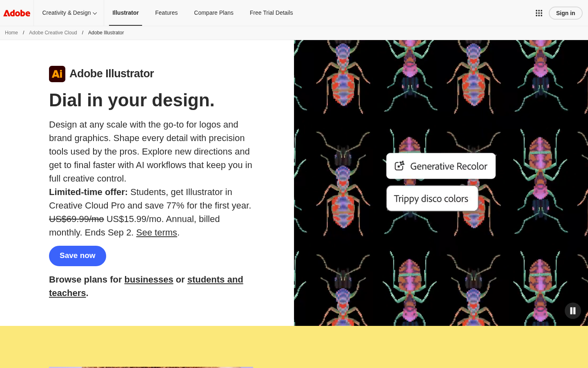Open the Features tab

[166, 13]
